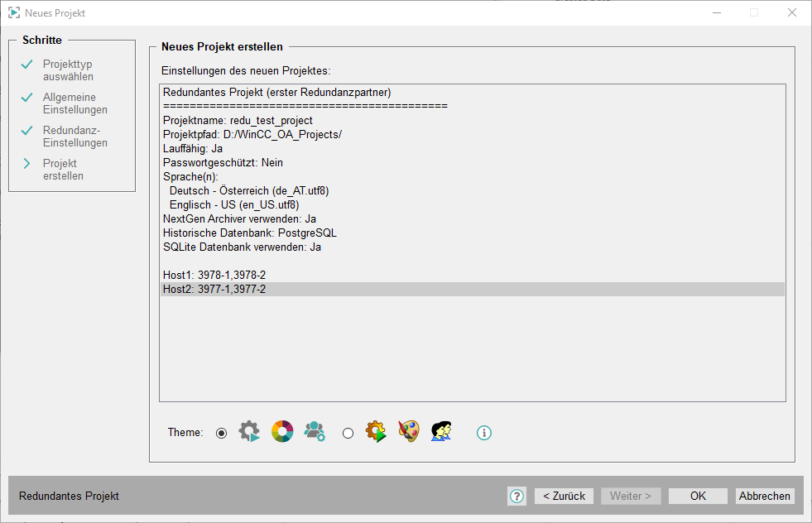This screenshot has height=523, width=812.
Task: Click the checkmark beside Redundanz-Einstellungen
Action: point(27,131)
